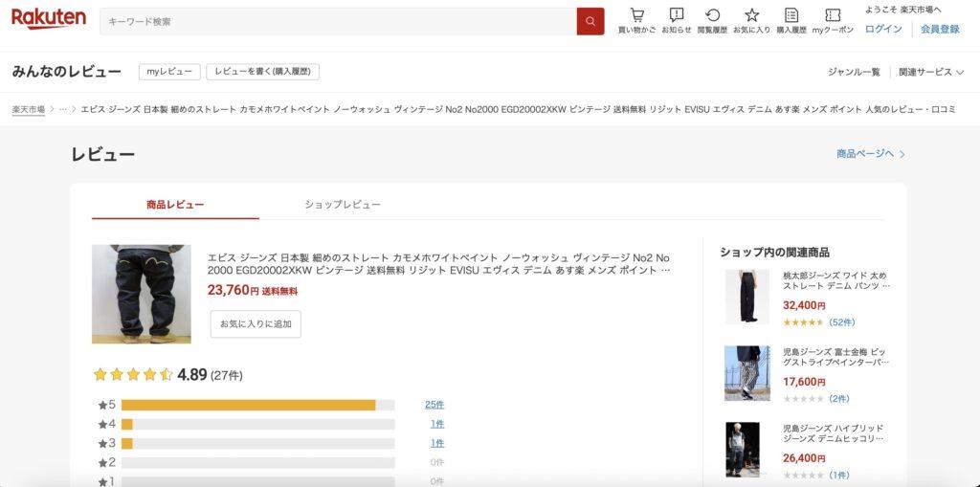Click the ★5 rating progress bar
This screenshot has width=980, height=487.
tap(258, 405)
